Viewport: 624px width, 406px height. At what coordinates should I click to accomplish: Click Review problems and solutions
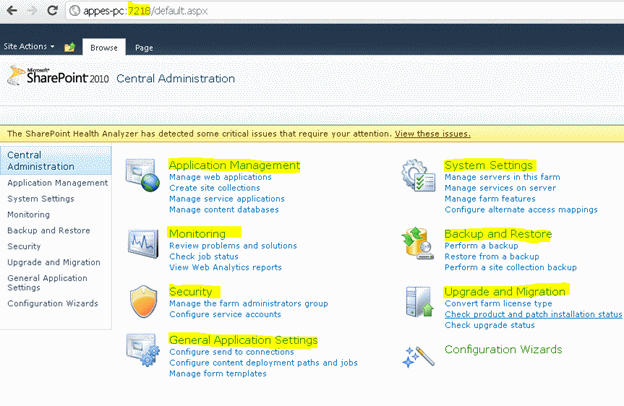click(x=233, y=246)
